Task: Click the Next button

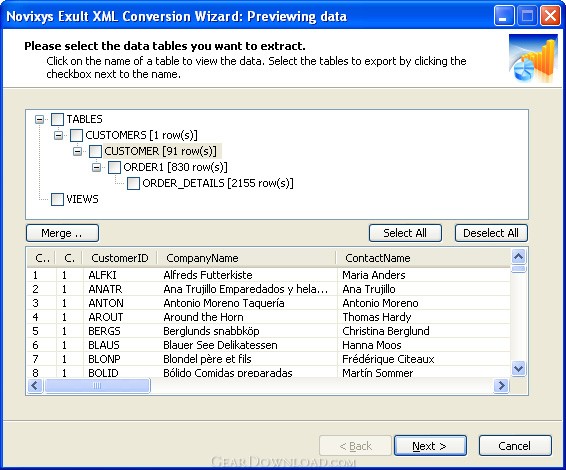Action: pyautogui.click(x=430, y=446)
